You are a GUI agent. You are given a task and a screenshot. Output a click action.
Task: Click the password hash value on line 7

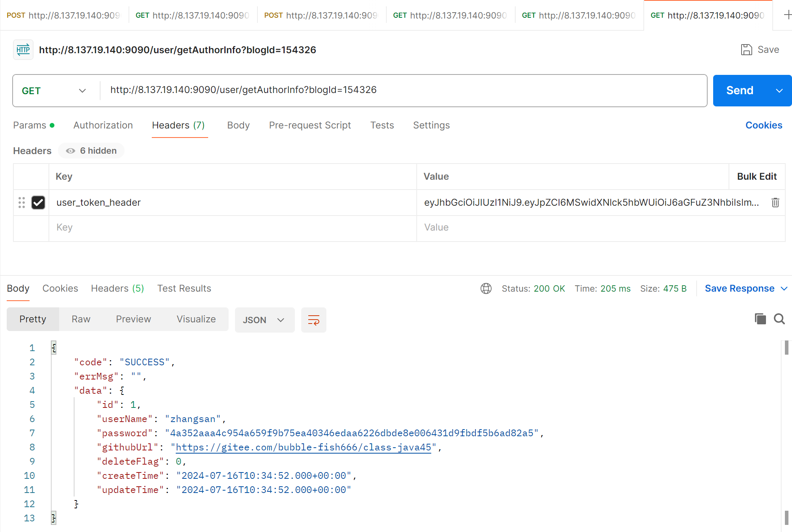click(352, 433)
